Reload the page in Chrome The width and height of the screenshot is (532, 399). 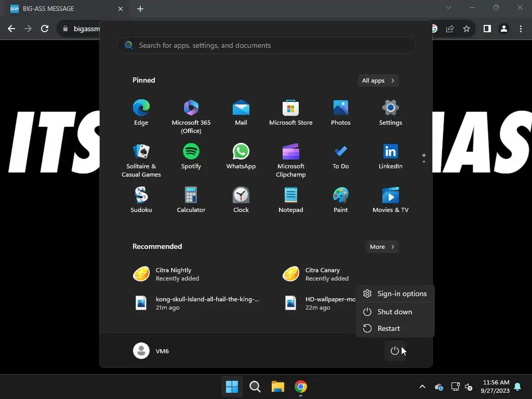pyautogui.click(x=45, y=29)
